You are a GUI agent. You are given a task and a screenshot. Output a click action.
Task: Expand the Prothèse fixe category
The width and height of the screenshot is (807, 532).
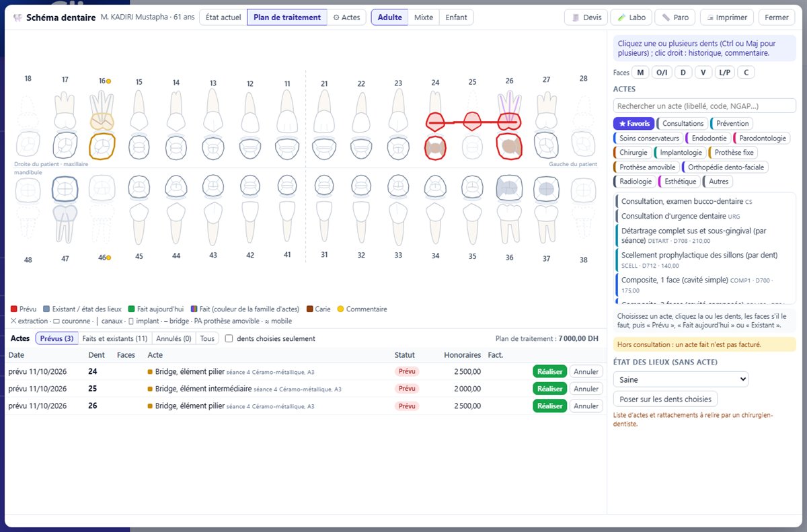tap(734, 153)
